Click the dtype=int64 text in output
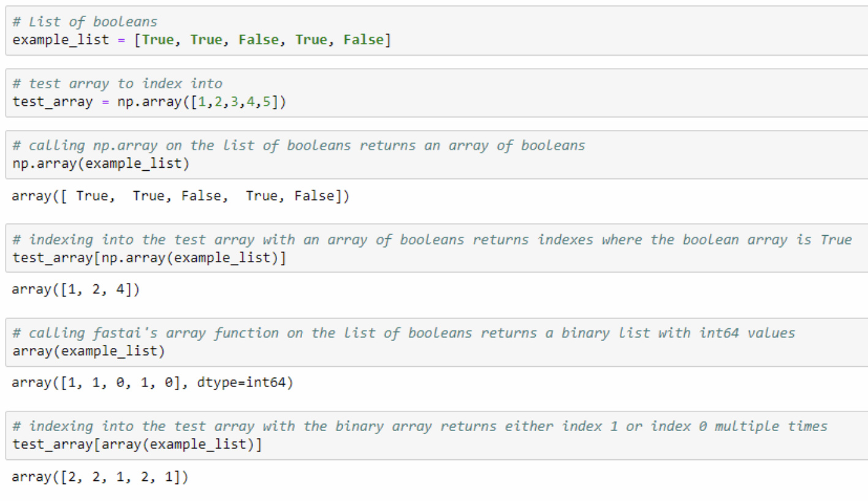This screenshot has width=868, height=501. [245, 383]
